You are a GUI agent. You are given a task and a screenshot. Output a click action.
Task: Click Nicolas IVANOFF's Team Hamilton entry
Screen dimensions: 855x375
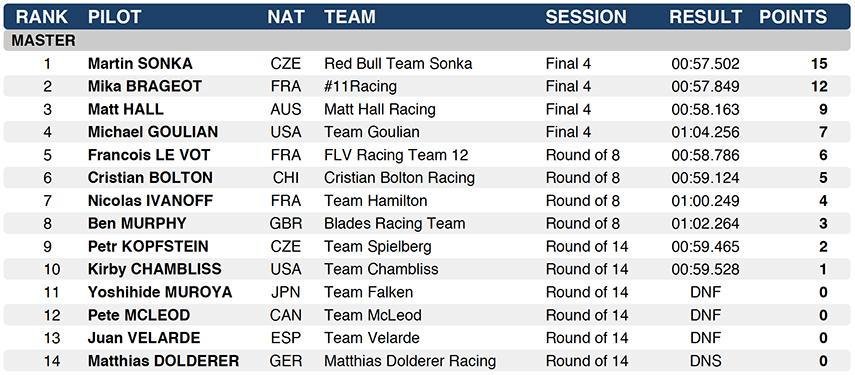(x=376, y=201)
